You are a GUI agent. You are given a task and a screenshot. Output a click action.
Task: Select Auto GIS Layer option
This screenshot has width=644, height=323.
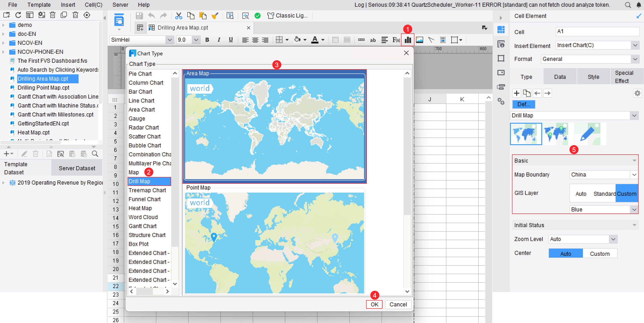click(x=580, y=194)
